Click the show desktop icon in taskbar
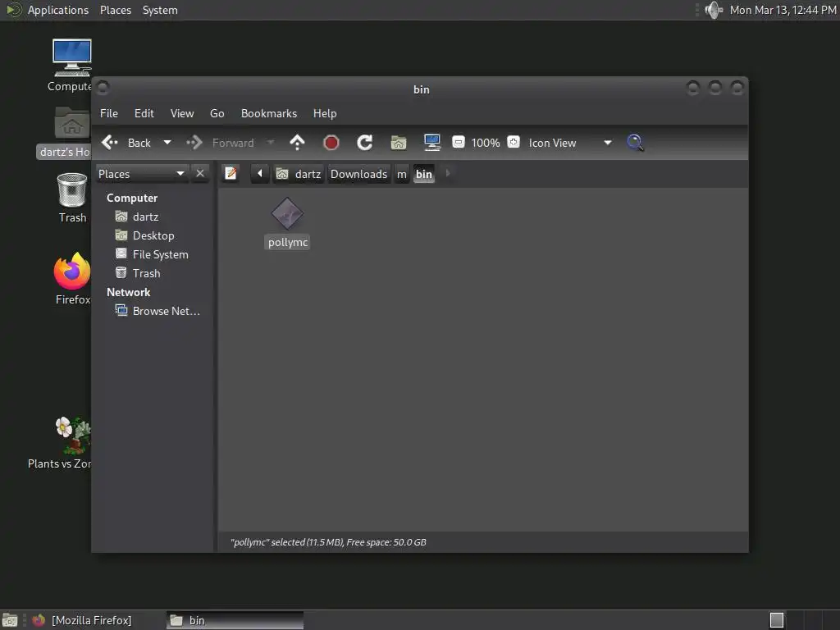840x630 pixels. pos(10,620)
